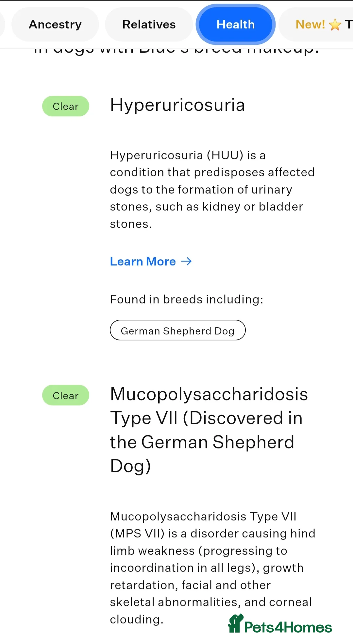Click the highlighted Health pill button
Screen dimensions: 353x644
click(235, 24)
